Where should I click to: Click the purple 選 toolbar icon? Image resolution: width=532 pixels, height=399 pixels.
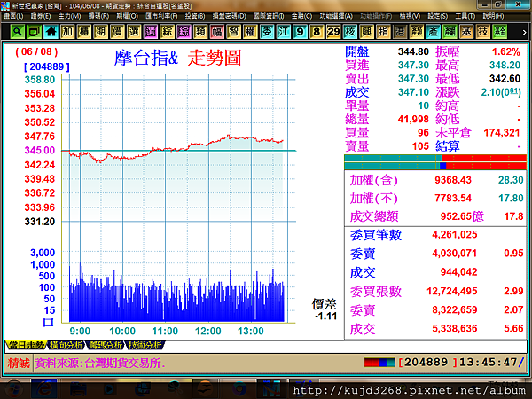151,32
